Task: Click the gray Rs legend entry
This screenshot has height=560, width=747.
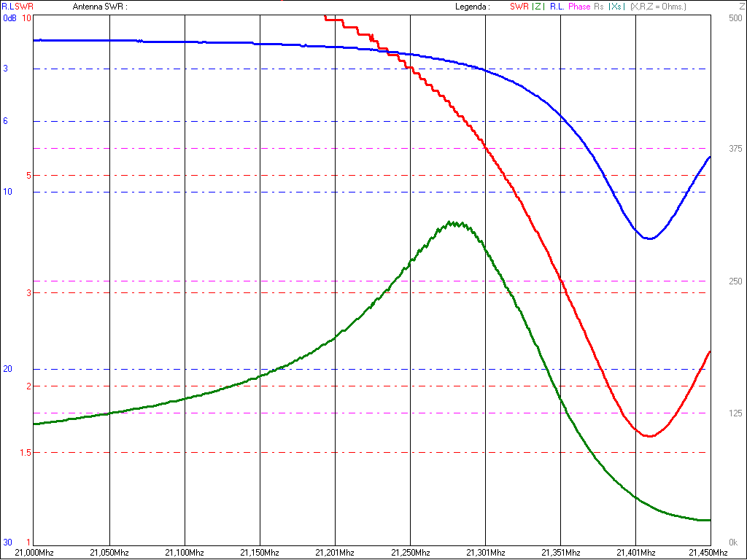Action: click(599, 7)
